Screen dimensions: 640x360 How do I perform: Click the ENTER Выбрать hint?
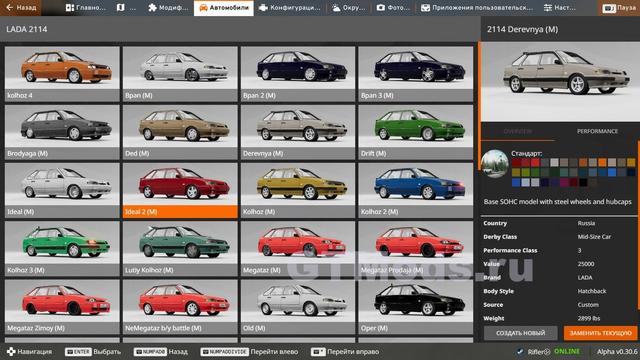point(93,351)
